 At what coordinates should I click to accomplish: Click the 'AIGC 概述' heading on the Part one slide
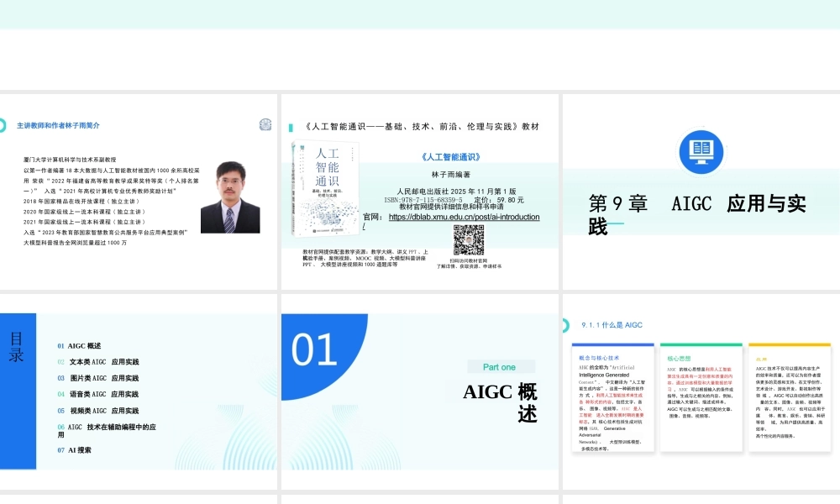pos(501,402)
